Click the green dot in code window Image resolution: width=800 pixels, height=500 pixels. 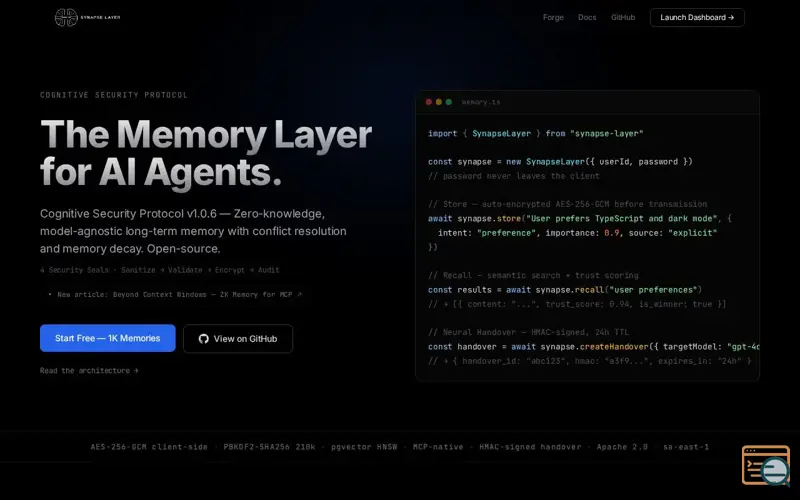tap(449, 102)
